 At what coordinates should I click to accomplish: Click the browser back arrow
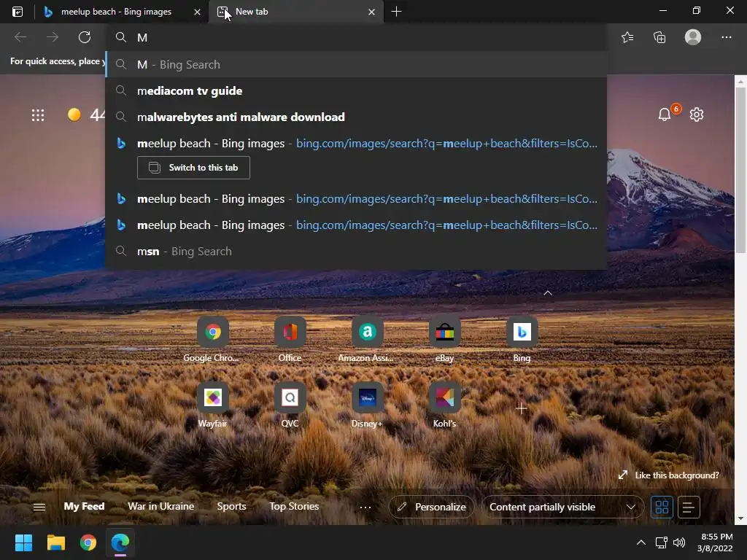(x=20, y=37)
